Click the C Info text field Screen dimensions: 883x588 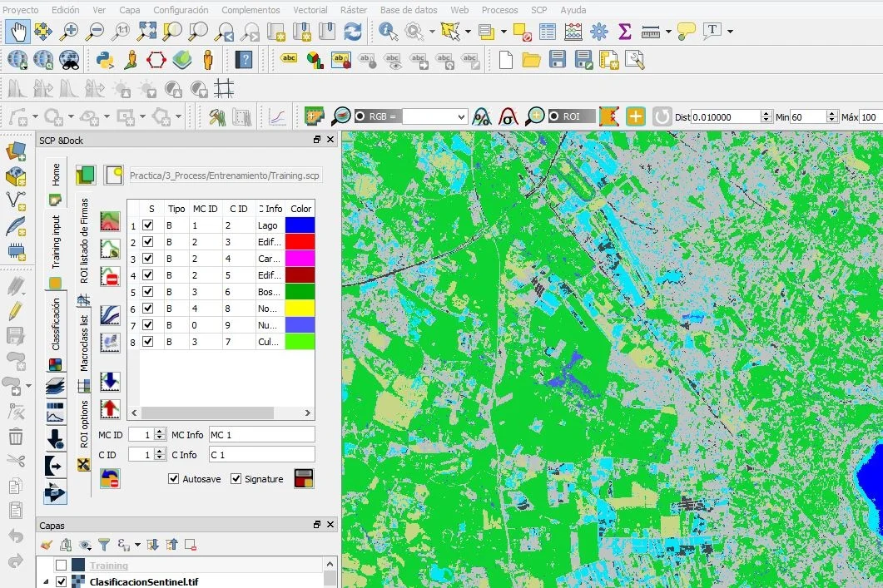pyautogui.click(x=261, y=454)
